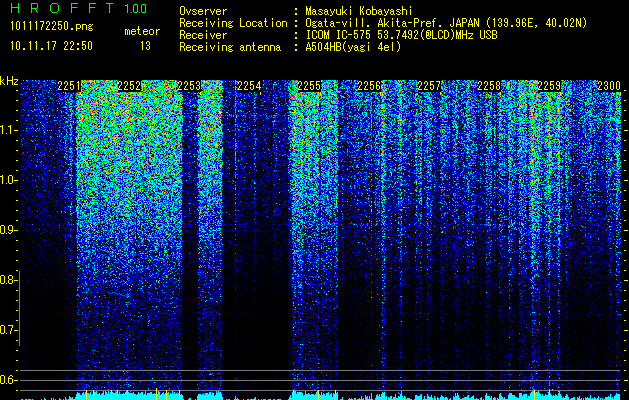629x400 pixels.
Task: Click the 0.7 frequency axis label
Action: tap(8, 330)
